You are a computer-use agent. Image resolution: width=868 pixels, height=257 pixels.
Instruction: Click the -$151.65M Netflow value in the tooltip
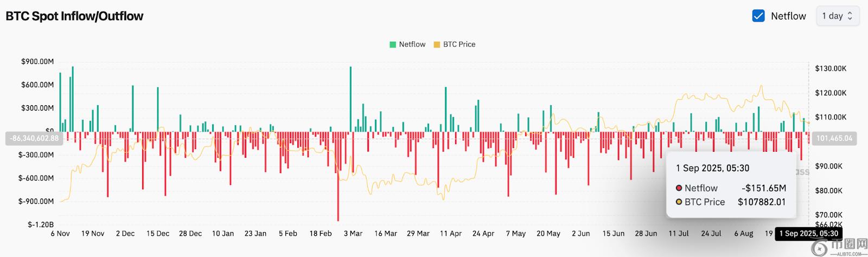point(763,188)
